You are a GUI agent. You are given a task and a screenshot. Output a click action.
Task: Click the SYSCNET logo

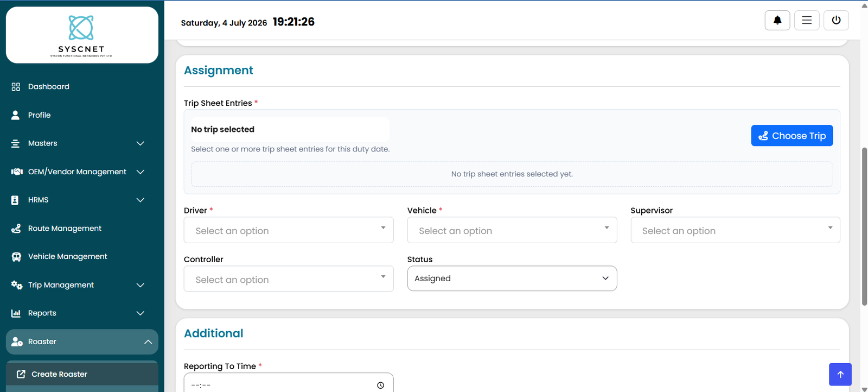point(81,35)
